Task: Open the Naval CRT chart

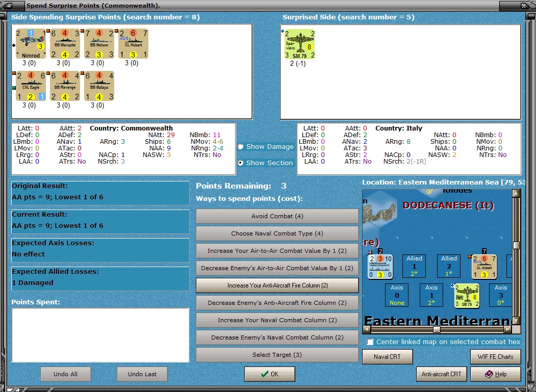Action: [x=387, y=356]
